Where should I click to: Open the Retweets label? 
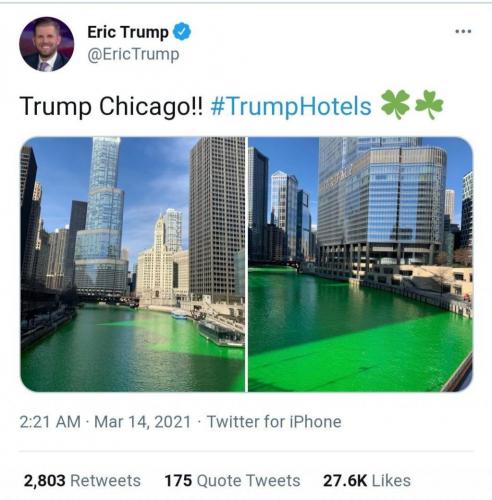click(x=106, y=481)
